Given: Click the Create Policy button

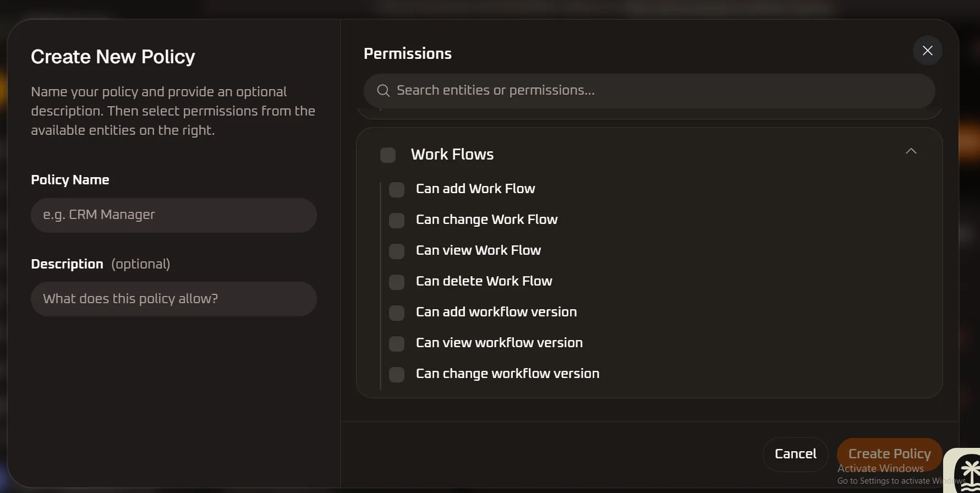Looking at the screenshot, I should 890,454.
